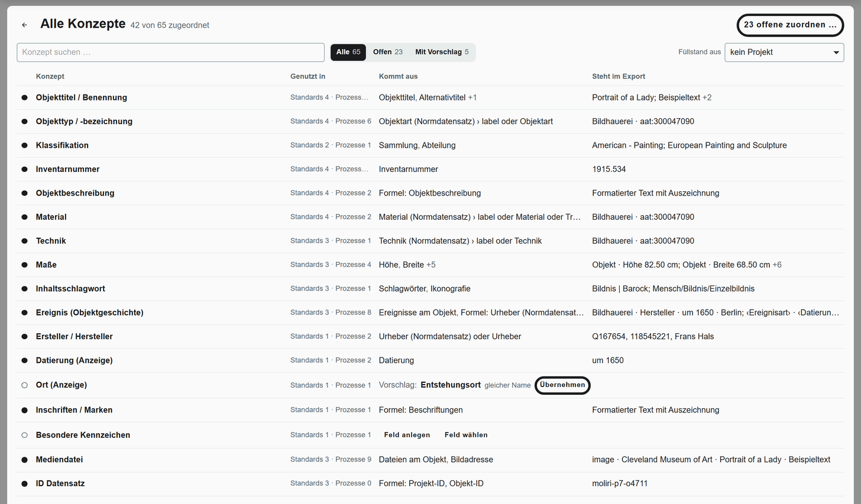Select the Klassifikation concept
This screenshot has width=861, height=504.
[62, 145]
